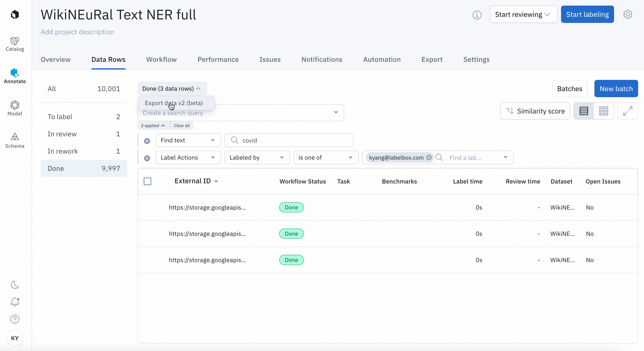This screenshot has height=351, width=644.
Task: Check the select-all rows checkbox
Action: pyautogui.click(x=147, y=181)
